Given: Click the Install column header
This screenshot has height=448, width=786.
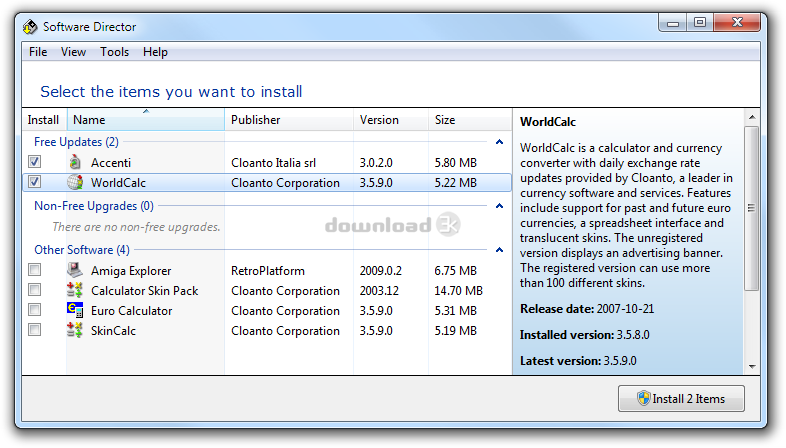Looking at the screenshot, I should click(x=44, y=120).
